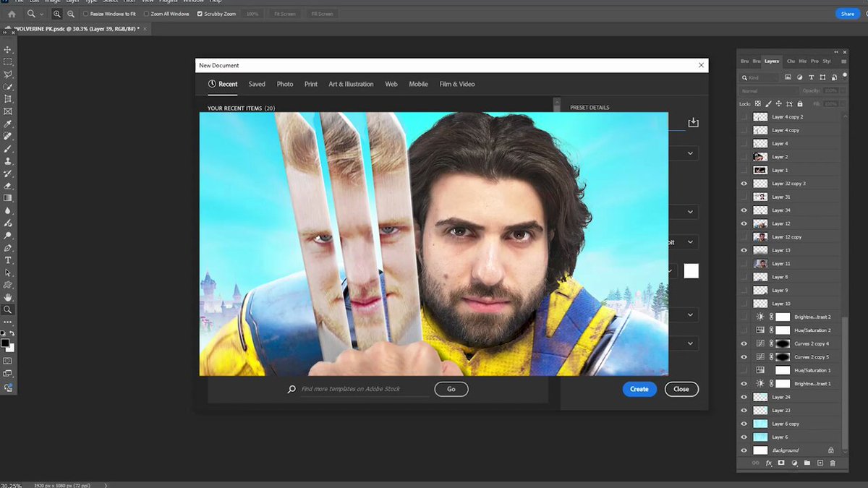Select the Gradient tool

tap(8, 198)
